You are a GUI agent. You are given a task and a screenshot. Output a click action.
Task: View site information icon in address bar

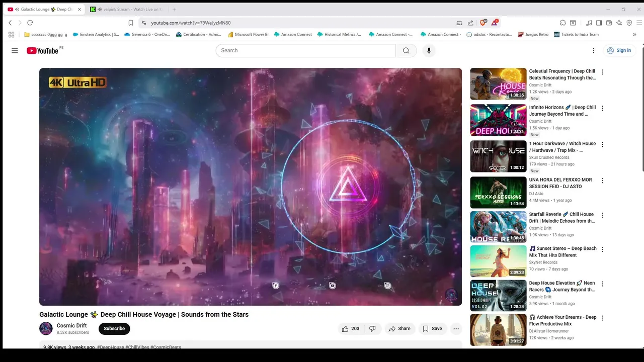point(144,23)
